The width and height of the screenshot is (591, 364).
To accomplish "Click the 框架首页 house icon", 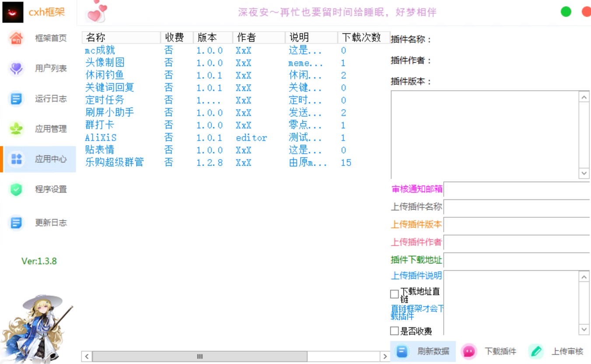I will 17,38.
